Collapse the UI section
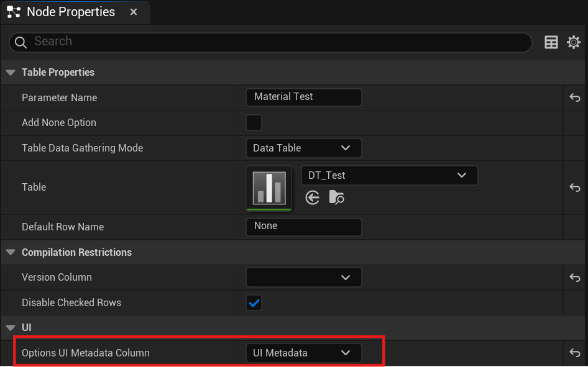The image size is (588, 367). pos(11,328)
